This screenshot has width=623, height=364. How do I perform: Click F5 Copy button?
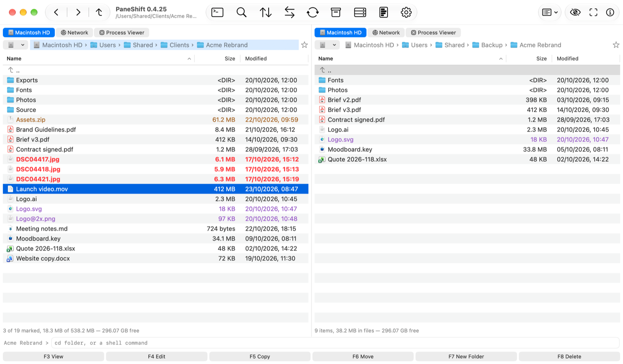[x=260, y=357]
